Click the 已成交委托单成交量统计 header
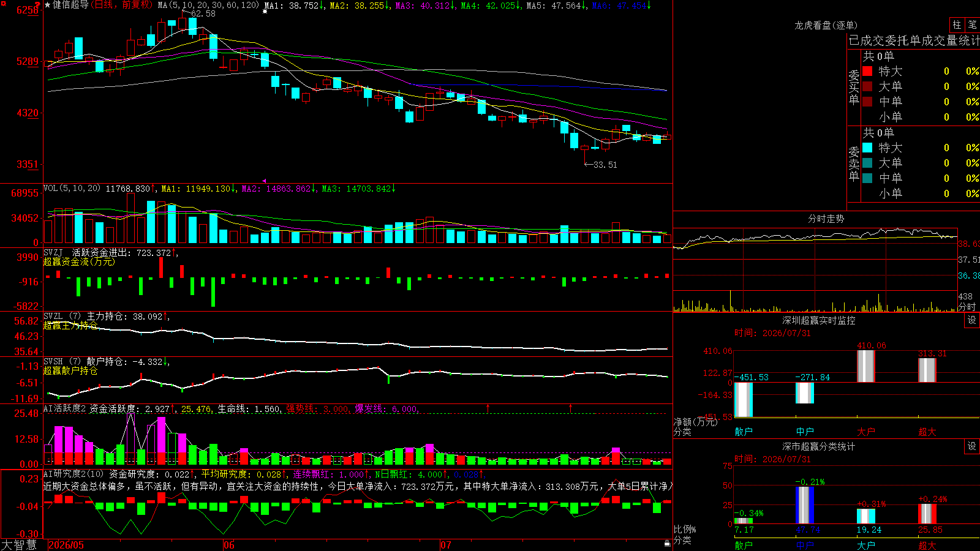 914,40
